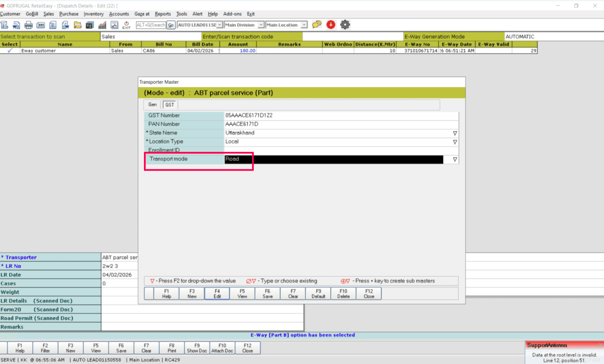604x364 pixels.
Task: Click the EXIT power icon
Action: coord(126,25)
